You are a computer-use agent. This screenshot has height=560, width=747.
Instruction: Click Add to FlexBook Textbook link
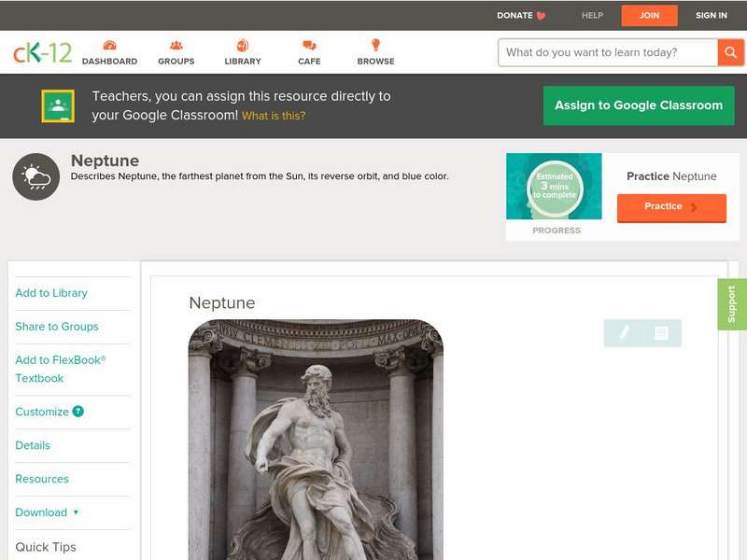(61, 369)
